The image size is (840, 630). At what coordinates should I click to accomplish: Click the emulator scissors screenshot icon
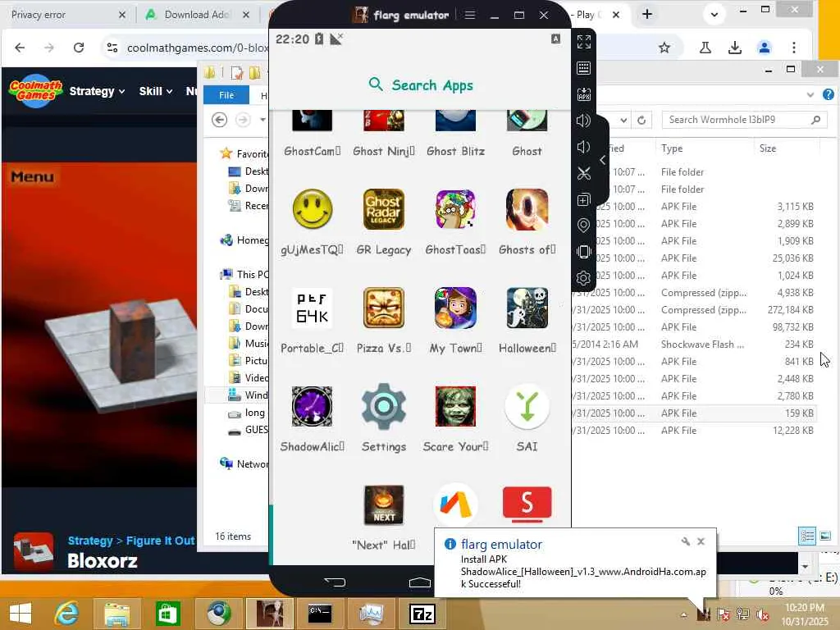pos(584,173)
